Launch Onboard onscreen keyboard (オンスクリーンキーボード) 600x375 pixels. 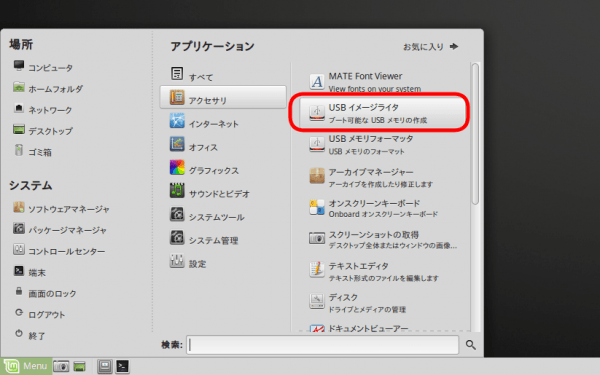pos(383,208)
